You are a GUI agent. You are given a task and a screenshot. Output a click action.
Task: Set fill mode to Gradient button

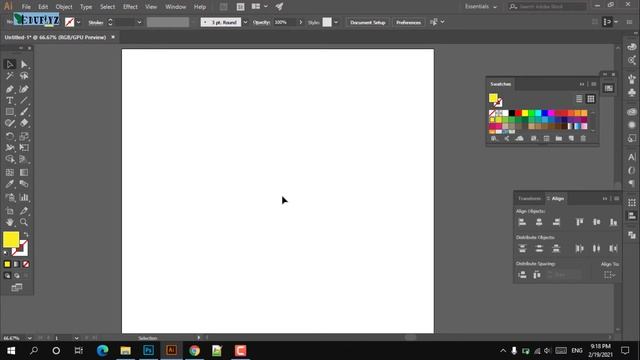17,264
